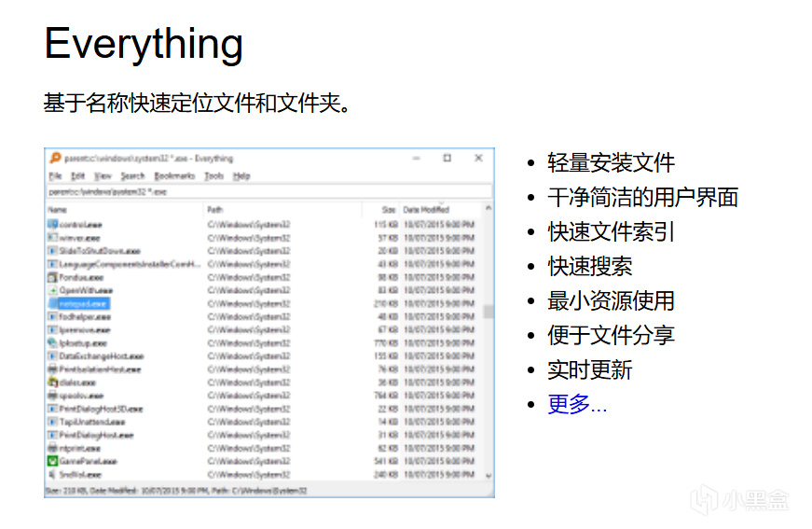Click the '764 KB' size cell

(385, 396)
